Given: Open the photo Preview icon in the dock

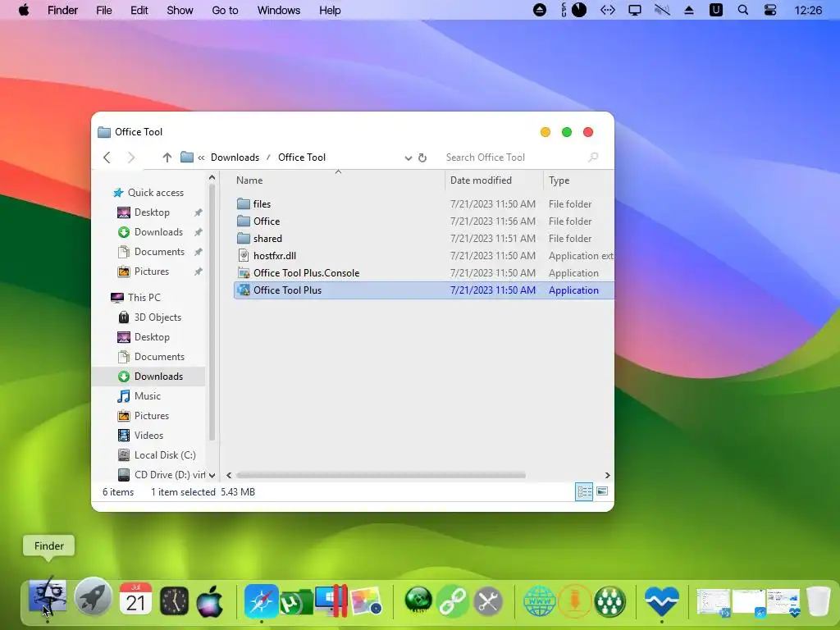Looking at the screenshot, I should [367, 601].
